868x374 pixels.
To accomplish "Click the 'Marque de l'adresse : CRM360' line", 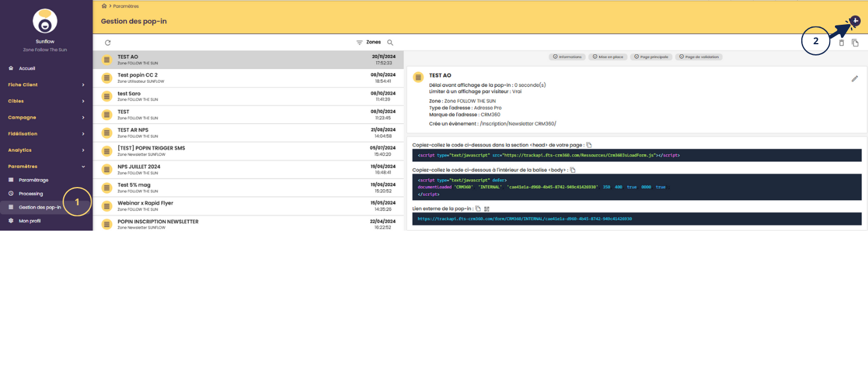I will pyautogui.click(x=465, y=114).
